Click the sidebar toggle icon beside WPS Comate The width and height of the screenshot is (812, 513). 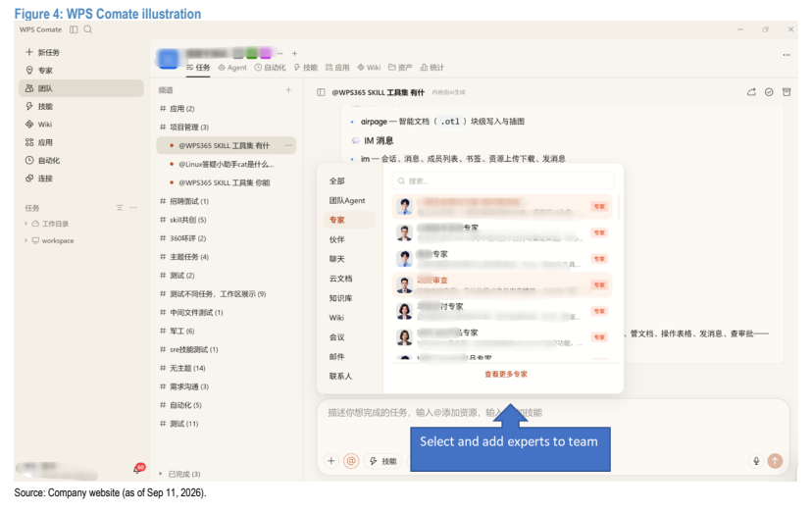point(74,29)
